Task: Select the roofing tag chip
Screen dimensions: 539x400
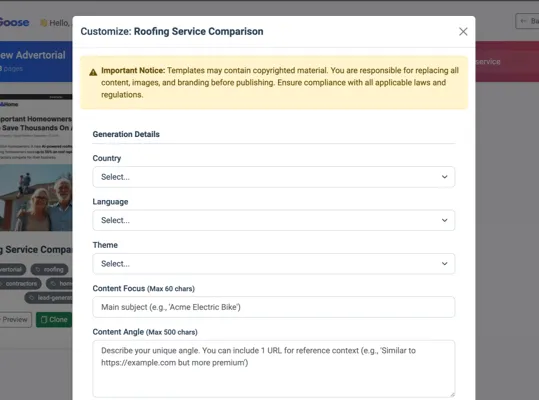Action: tap(50, 269)
